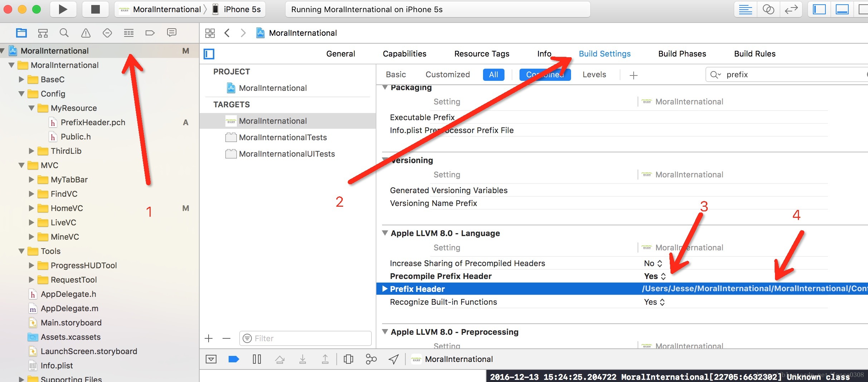Click the targets Filter field
This screenshot has height=382, width=868.
click(305, 338)
